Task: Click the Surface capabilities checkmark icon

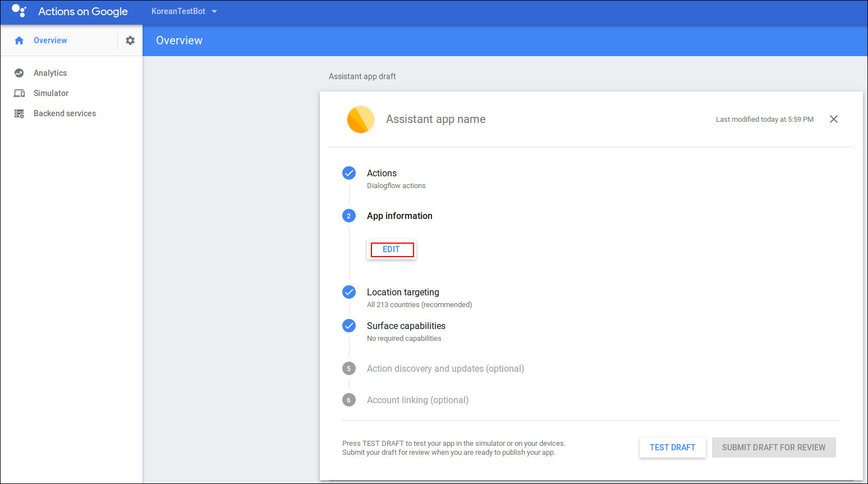Action: point(349,326)
